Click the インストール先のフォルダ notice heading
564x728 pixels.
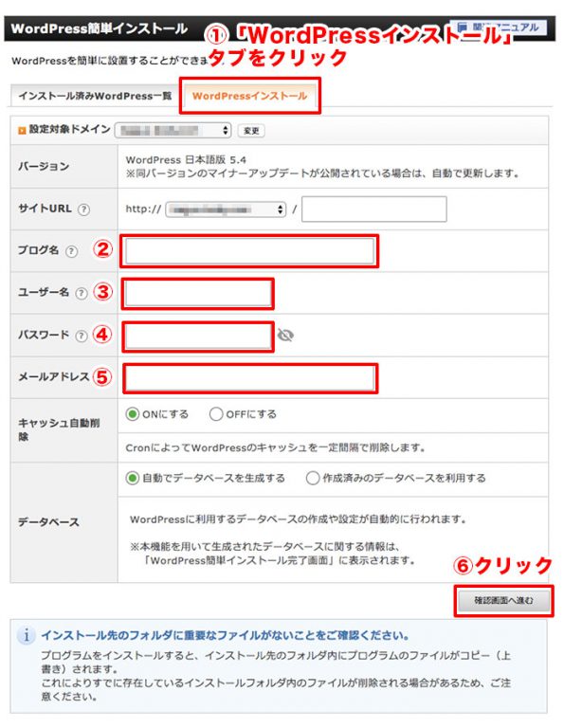tap(226, 635)
